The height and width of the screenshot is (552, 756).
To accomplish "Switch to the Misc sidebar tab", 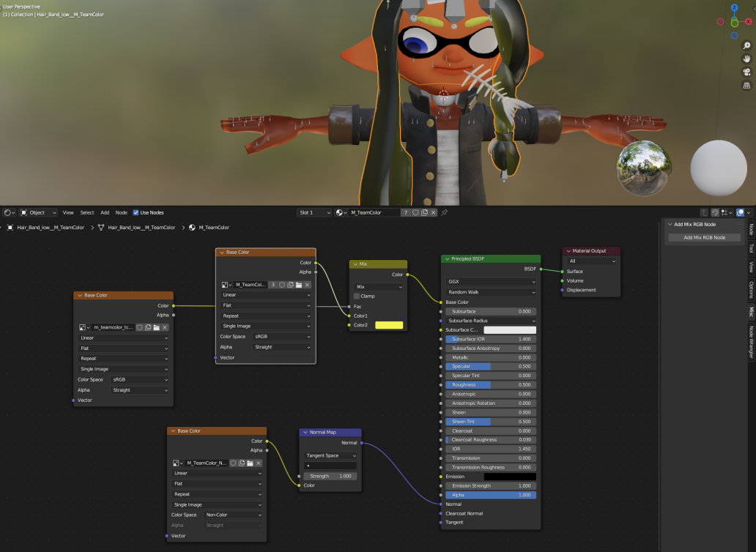I will click(x=751, y=312).
